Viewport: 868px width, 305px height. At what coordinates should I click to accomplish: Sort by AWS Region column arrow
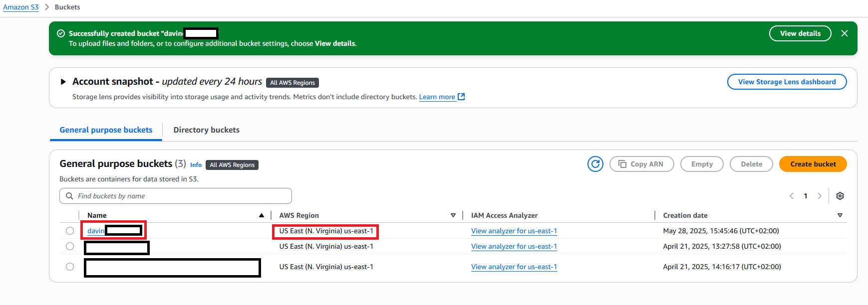pyautogui.click(x=453, y=215)
